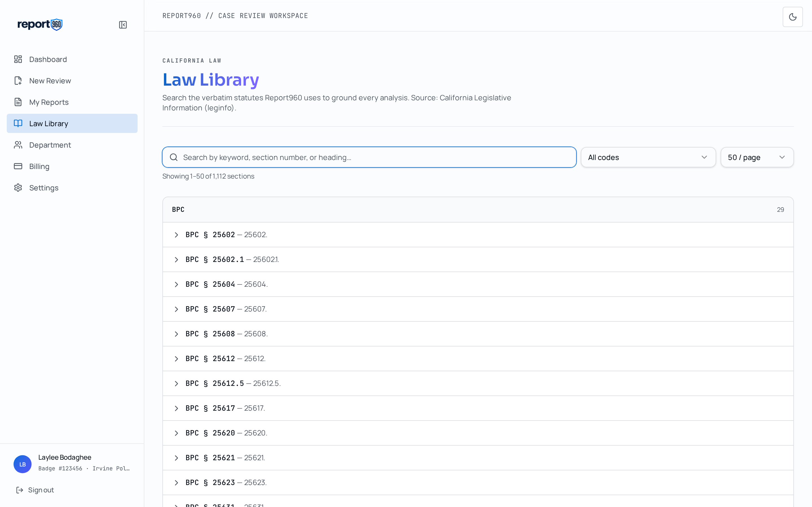Open the LB user avatar

click(x=23, y=464)
